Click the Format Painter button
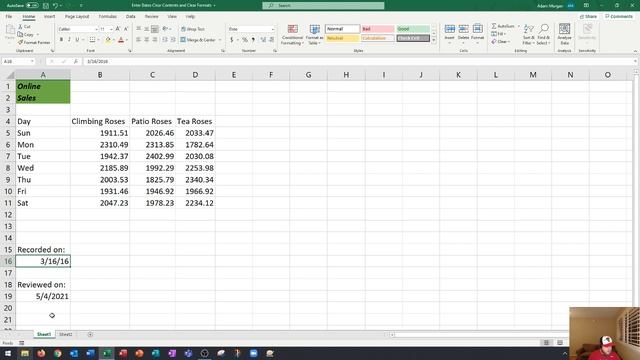The height and width of the screenshot is (360, 640). [x=34, y=42]
